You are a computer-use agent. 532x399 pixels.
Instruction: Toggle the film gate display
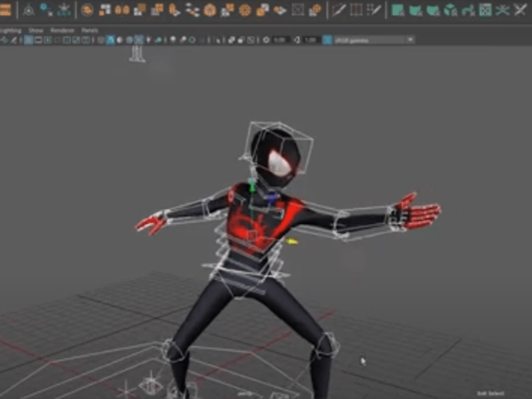38,40
